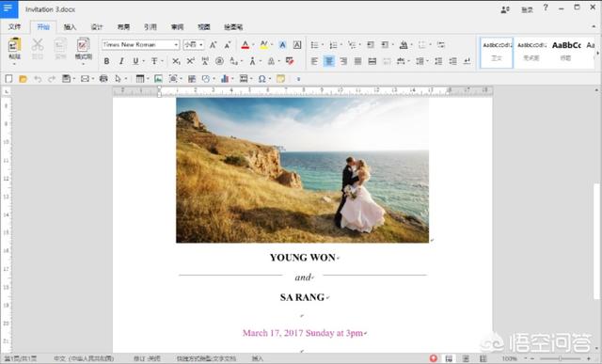602x364 pixels.
Task: Toggle superscript formatting
Action: tap(190, 61)
